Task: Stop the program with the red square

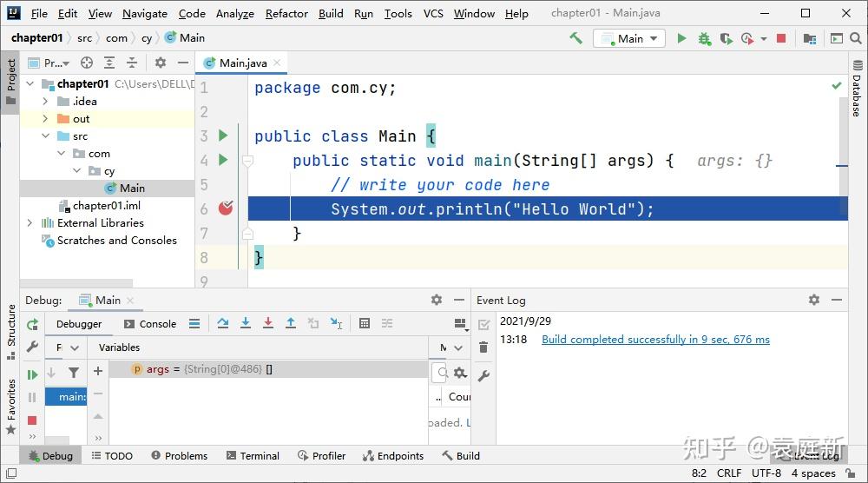Action: pyautogui.click(x=781, y=38)
